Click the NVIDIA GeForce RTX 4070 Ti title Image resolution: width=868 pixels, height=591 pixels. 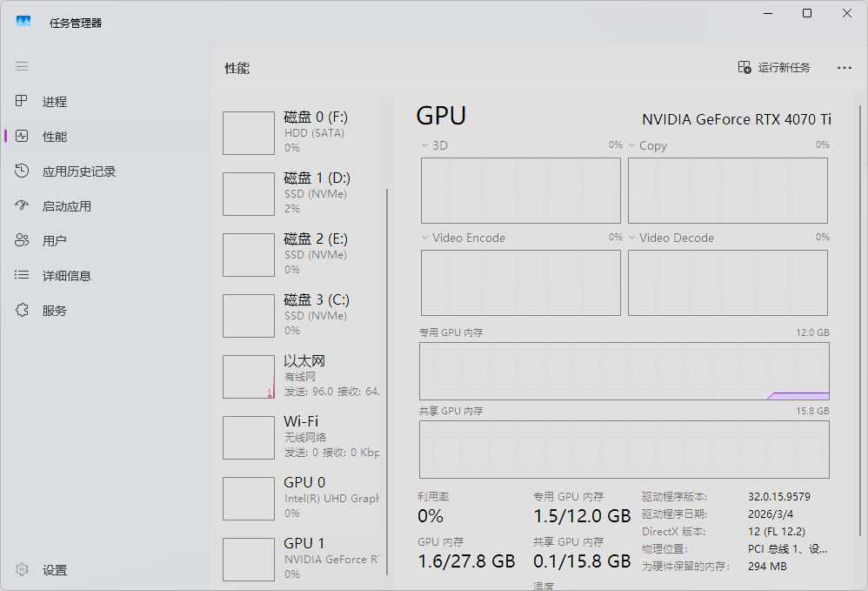pos(737,119)
